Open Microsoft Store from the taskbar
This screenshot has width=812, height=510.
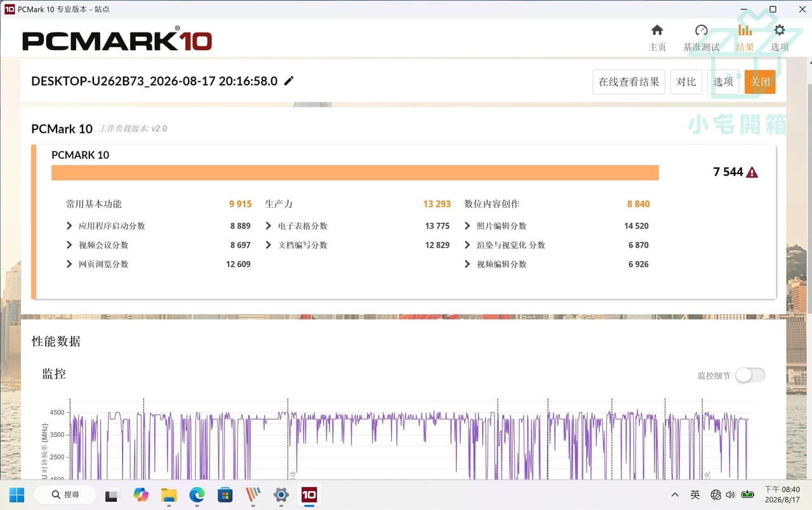(225, 495)
